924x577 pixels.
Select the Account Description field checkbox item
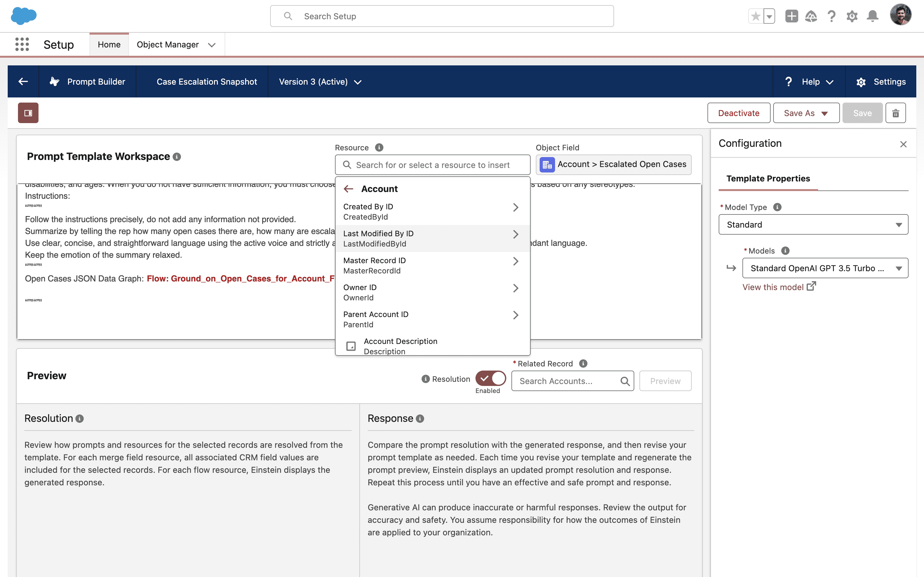(400, 346)
